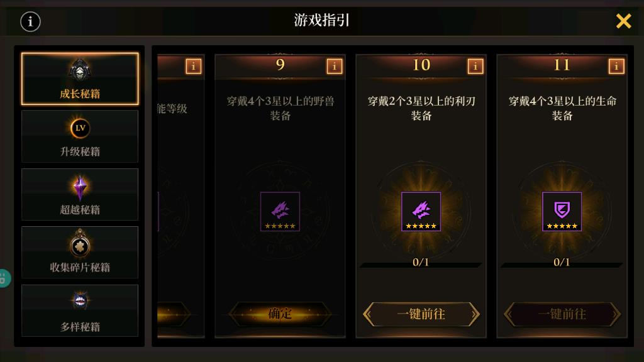Open the 超越秘籍 tab with purple crystal
This screenshot has width=644, height=362.
pos(80,195)
